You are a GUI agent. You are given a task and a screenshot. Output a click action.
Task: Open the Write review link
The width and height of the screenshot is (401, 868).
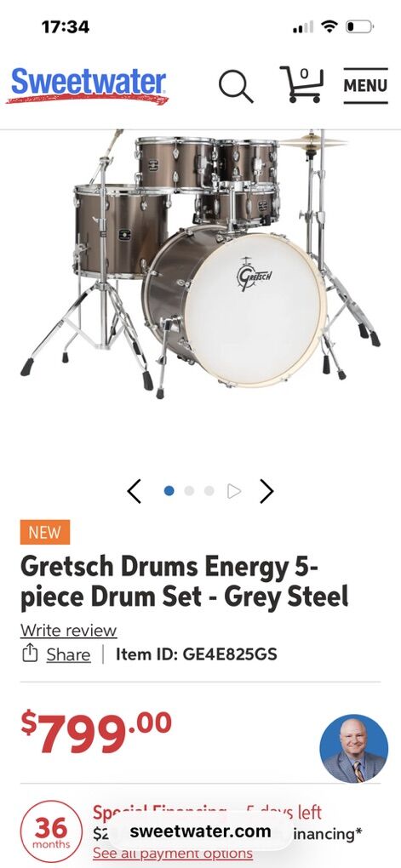pyautogui.click(x=69, y=631)
